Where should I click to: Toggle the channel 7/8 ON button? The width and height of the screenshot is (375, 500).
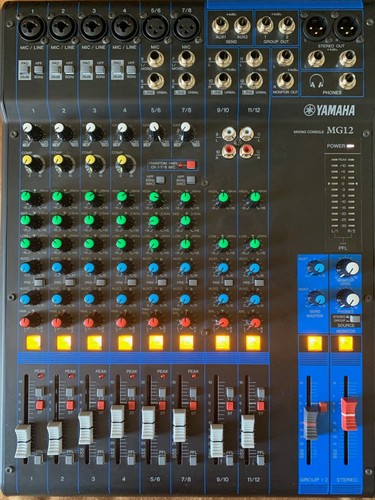pyautogui.click(x=186, y=342)
